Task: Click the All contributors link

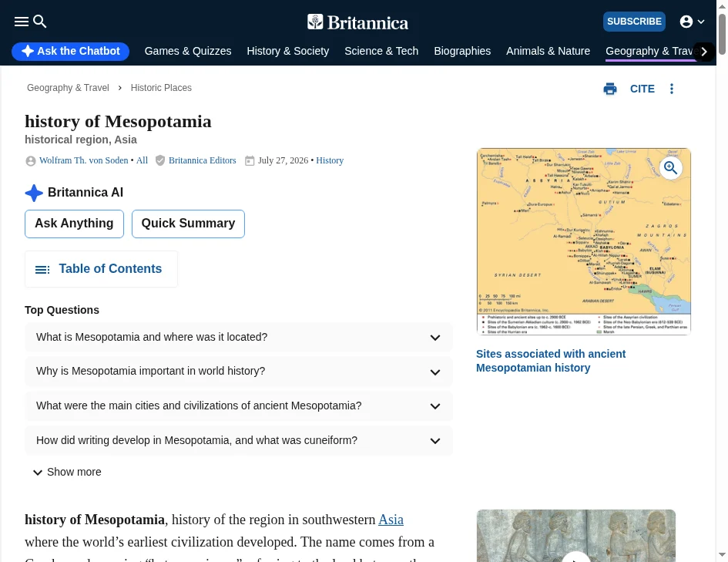Action: (142, 160)
